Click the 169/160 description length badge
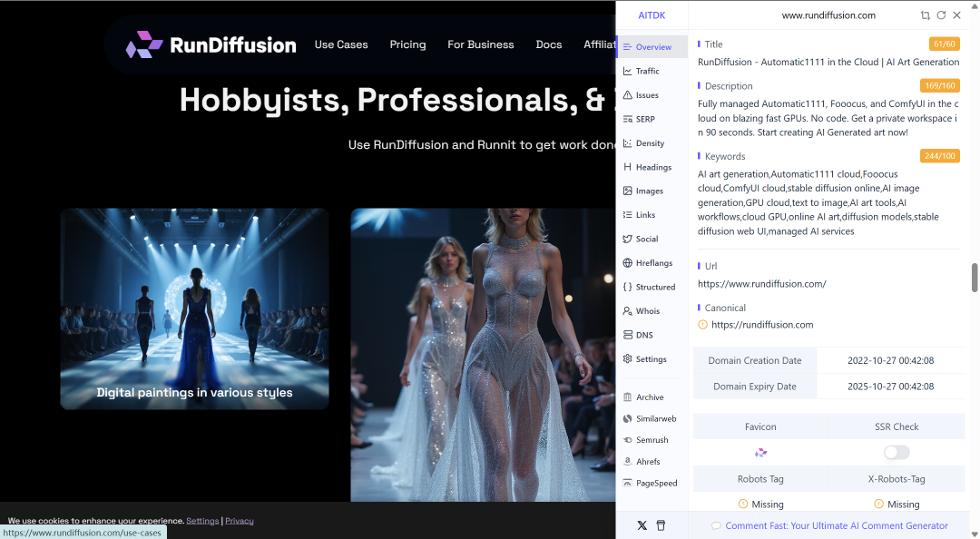 [939, 85]
